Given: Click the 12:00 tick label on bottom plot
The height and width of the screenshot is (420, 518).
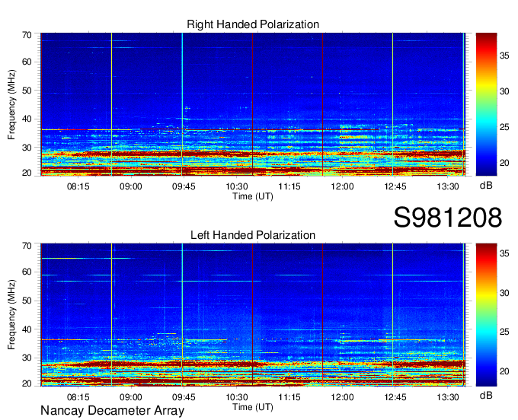Looking at the screenshot, I should click(x=342, y=397).
